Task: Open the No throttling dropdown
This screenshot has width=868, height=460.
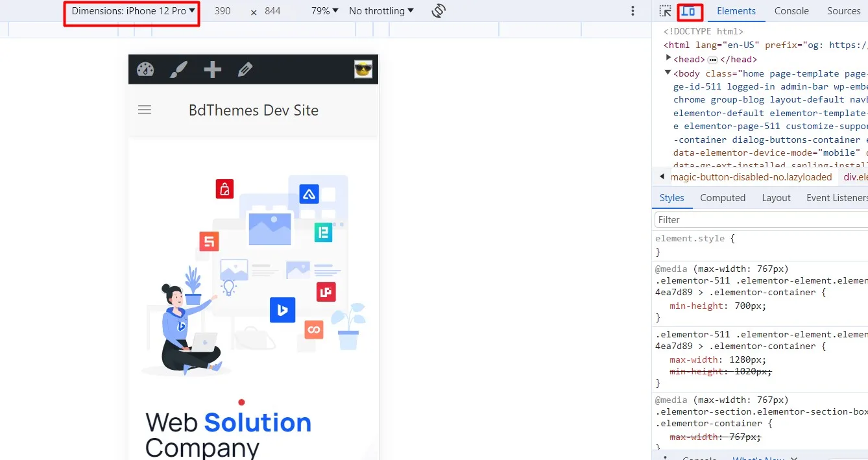Action: click(x=381, y=11)
